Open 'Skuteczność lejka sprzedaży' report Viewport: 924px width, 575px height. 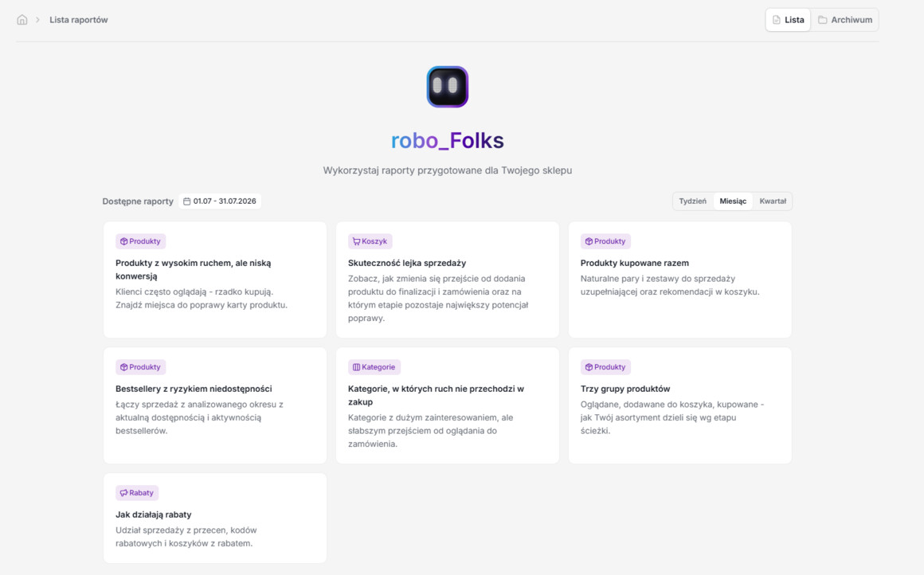[x=448, y=280]
